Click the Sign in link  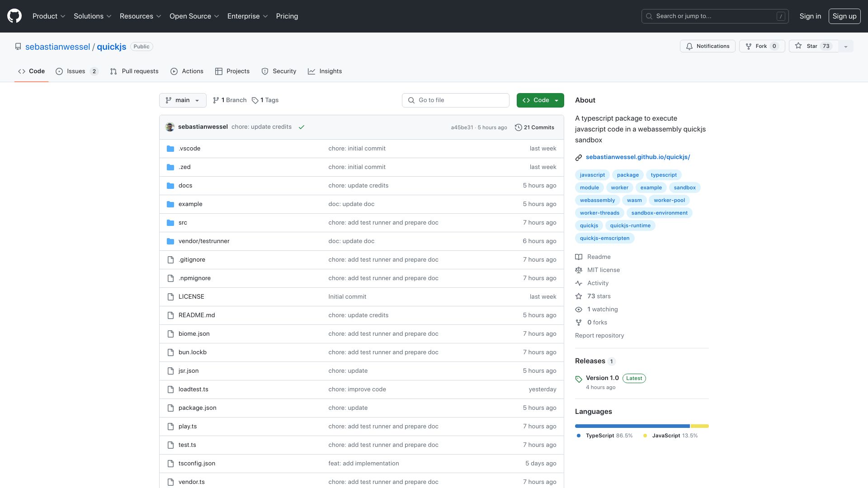[810, 16]
